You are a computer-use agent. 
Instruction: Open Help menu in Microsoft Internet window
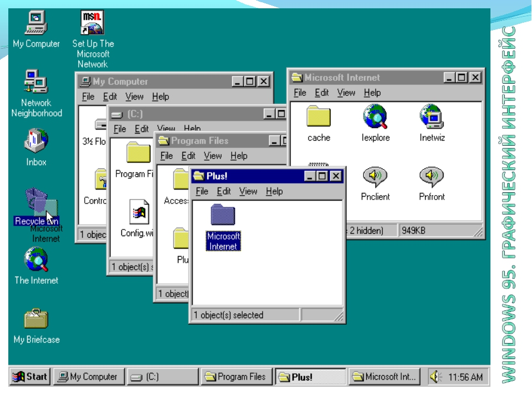coord(372,93)
